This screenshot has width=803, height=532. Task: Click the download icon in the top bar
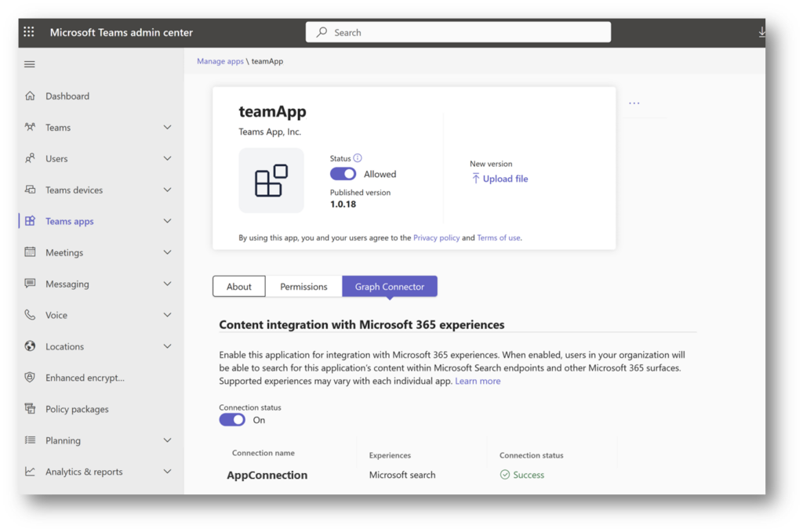761,31
